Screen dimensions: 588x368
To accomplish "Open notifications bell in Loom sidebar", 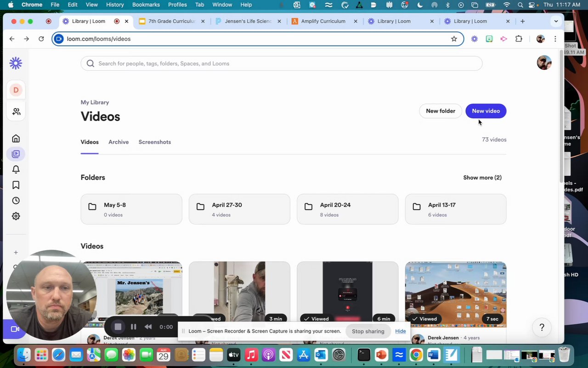I will (x=16, y=169).
